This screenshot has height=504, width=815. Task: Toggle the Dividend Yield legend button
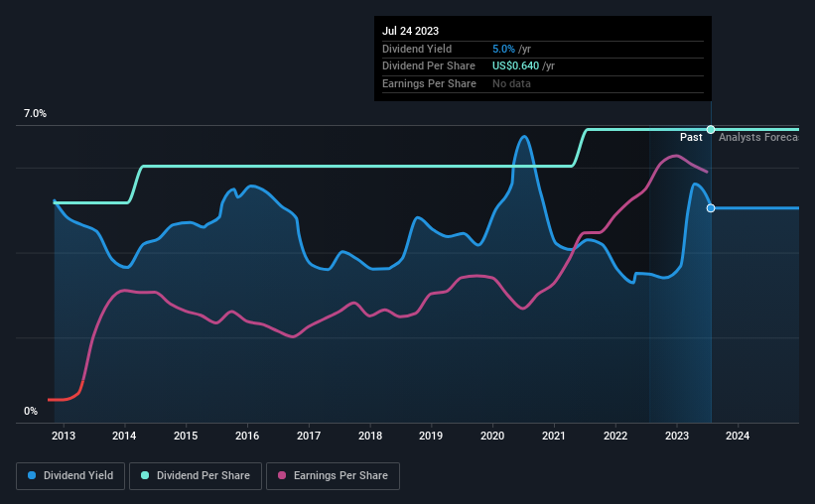tap(70, 476)
